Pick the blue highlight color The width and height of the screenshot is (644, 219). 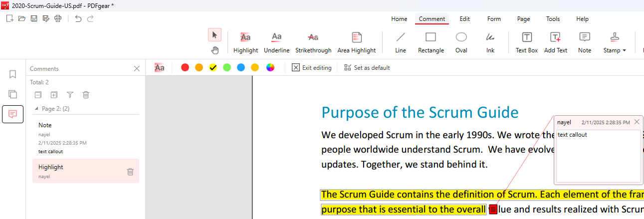(241, 67)
